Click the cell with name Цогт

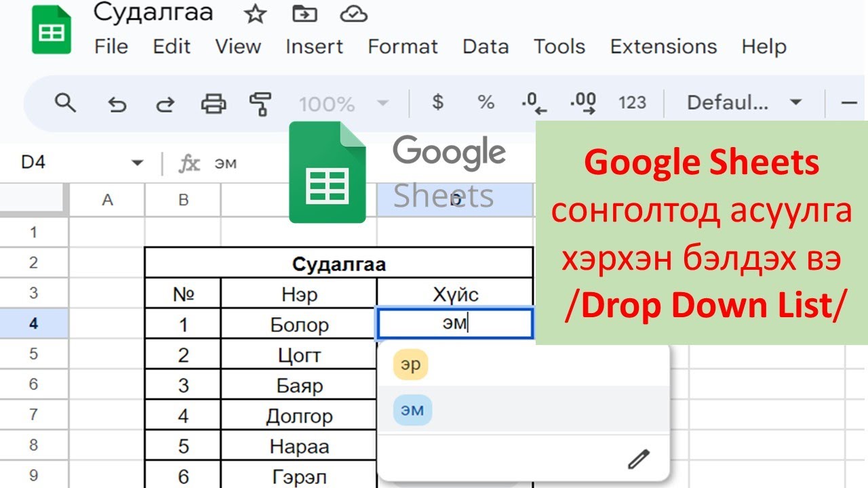(x=299, y=354)
